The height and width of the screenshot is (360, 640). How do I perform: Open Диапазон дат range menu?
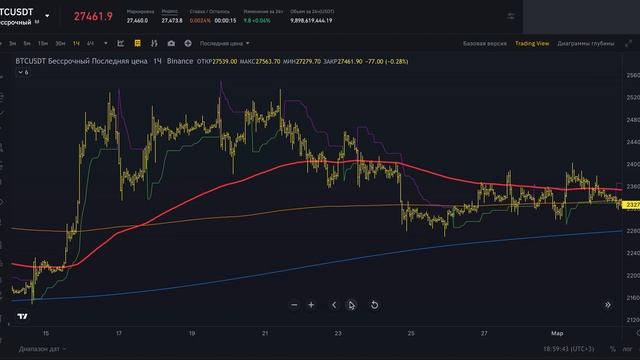42,349
